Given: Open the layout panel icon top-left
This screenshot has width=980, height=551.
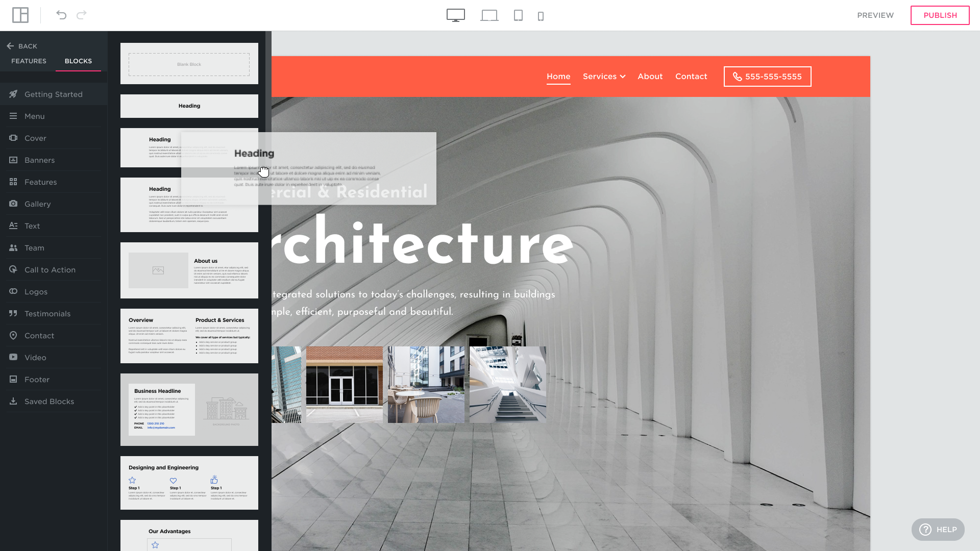Looking at the screenshot, I should (x=20, y=15).
